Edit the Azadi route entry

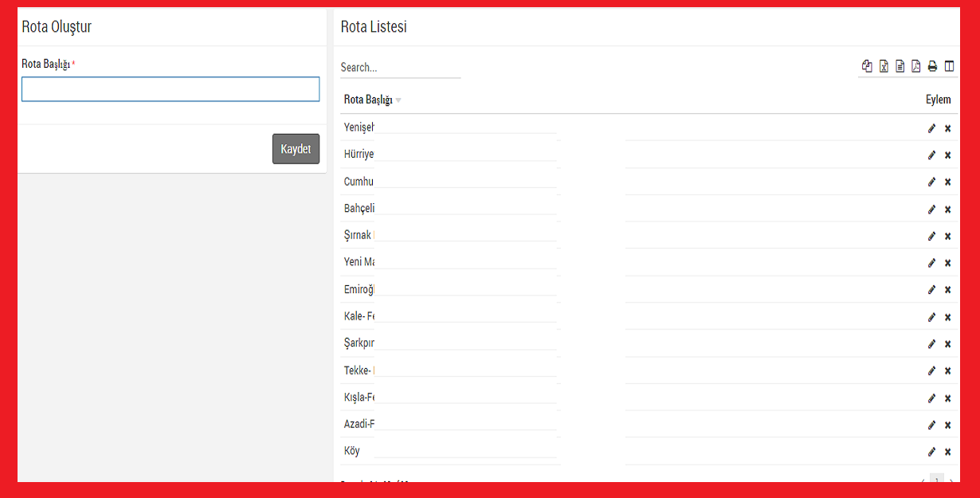931,425
